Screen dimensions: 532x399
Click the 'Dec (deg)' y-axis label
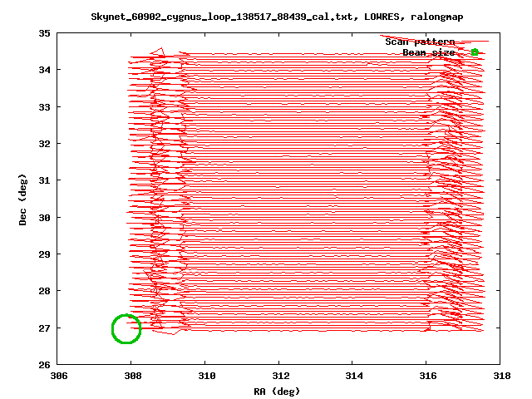(x=22, y=199)
